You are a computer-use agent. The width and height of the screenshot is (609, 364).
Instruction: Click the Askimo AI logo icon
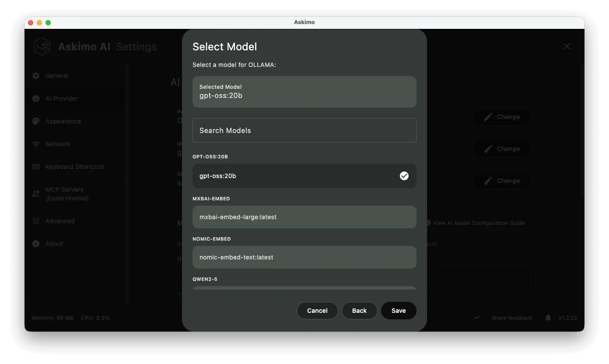42,46
